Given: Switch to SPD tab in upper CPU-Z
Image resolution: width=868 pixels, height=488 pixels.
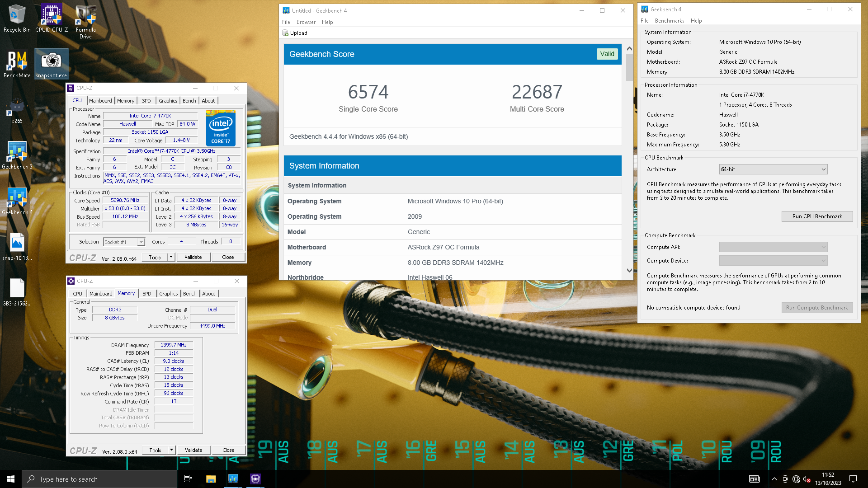Looking at the screenshot, I should 146,101.
